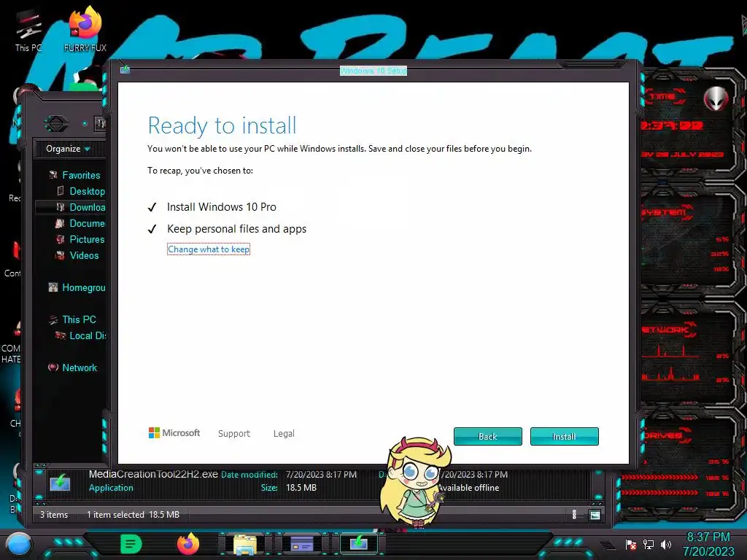747x560 pixels.
Task: Switch Explorer to details view
Action: tap(575, 514)
